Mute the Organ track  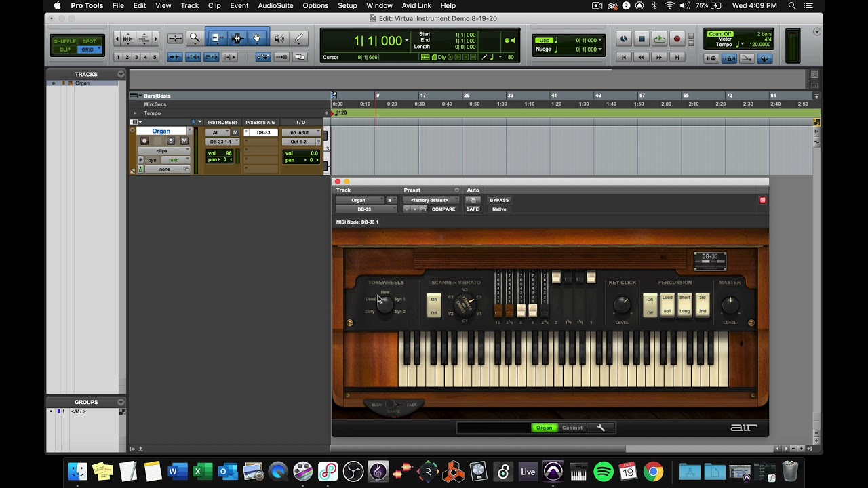[183, 141]
